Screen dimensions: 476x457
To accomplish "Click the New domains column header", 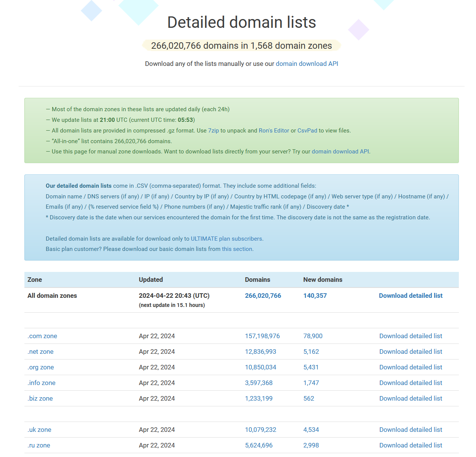I will coord(323,280).
